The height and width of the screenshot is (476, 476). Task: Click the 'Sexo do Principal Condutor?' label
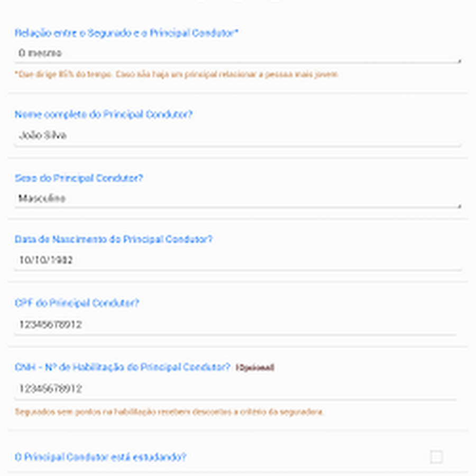coord(79,178)
